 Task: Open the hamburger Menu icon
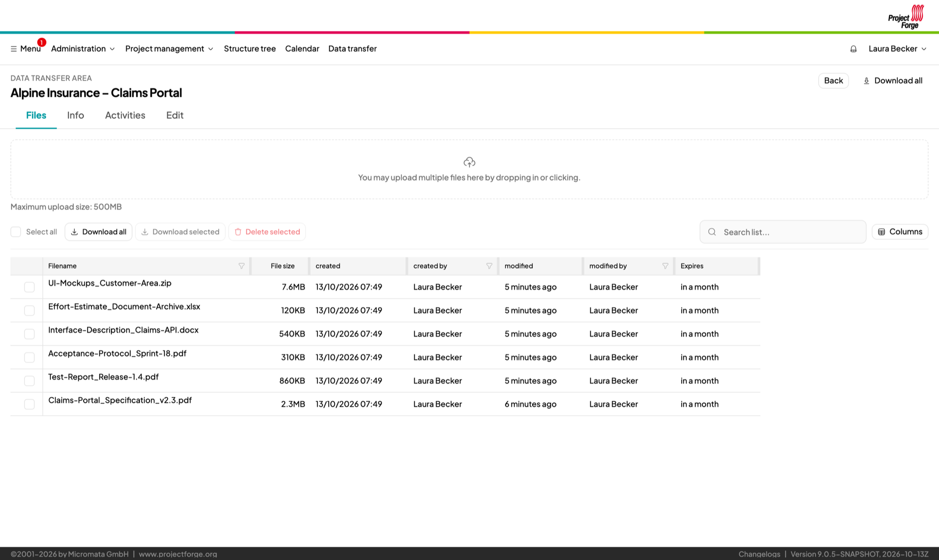click(14, 49)
